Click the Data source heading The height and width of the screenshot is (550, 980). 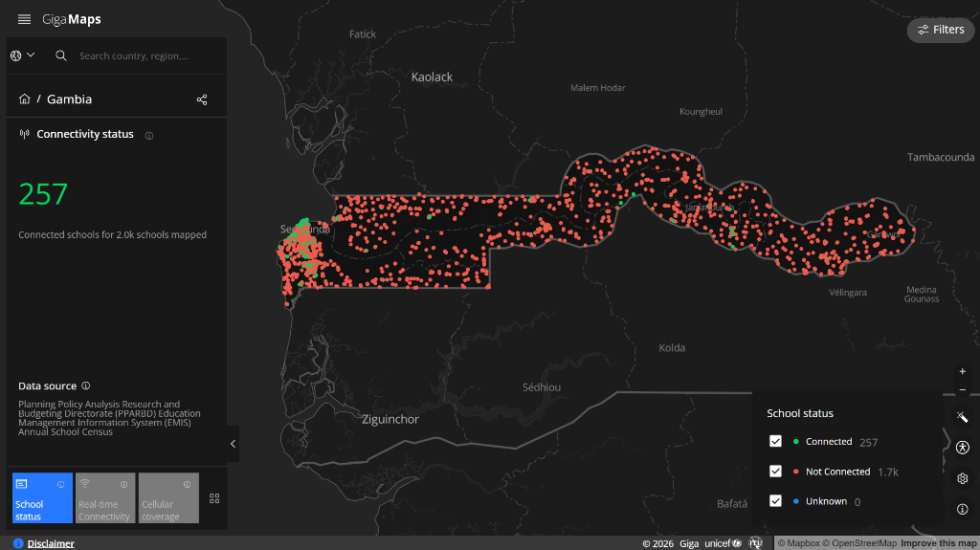coord(48,386)
